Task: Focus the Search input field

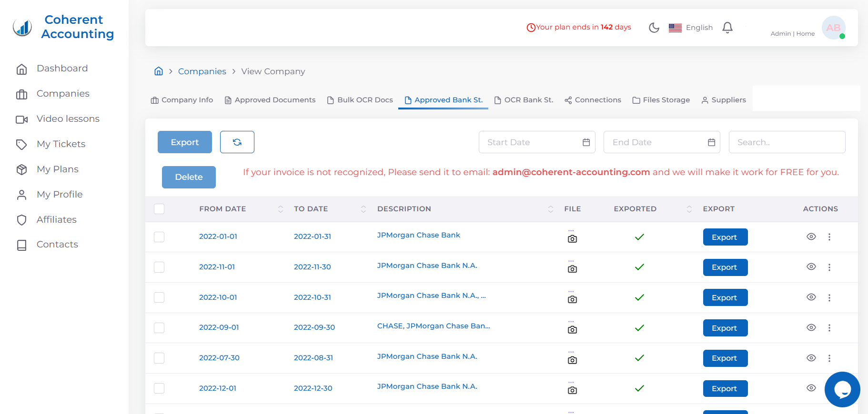Action: (787, 142)
